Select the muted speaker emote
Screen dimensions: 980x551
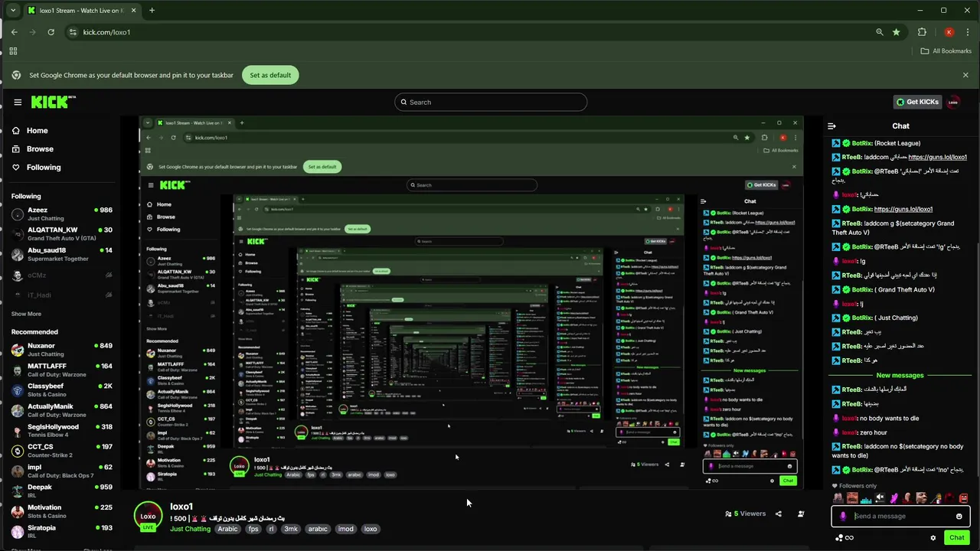(x=880, y=498)
